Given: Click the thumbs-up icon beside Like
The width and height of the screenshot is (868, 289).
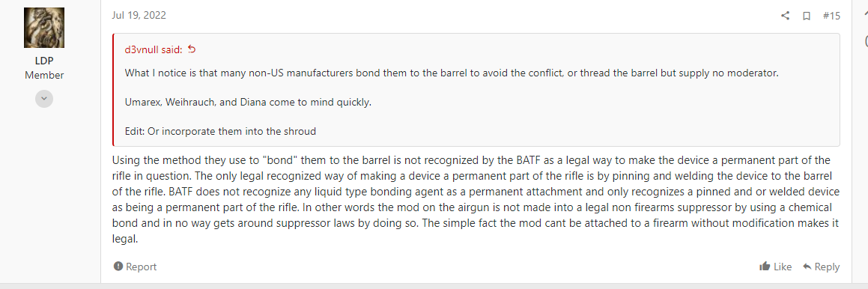Looking at the screenshot, I should [x=765, y=267].
